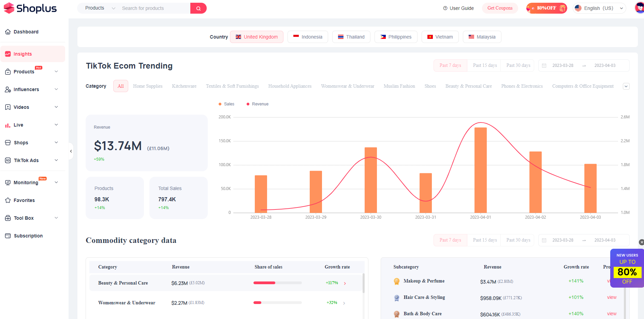The image size is (644, 319).
Task: Expand the Products sidebar menu chevron
Action: (x=56, y=71)
